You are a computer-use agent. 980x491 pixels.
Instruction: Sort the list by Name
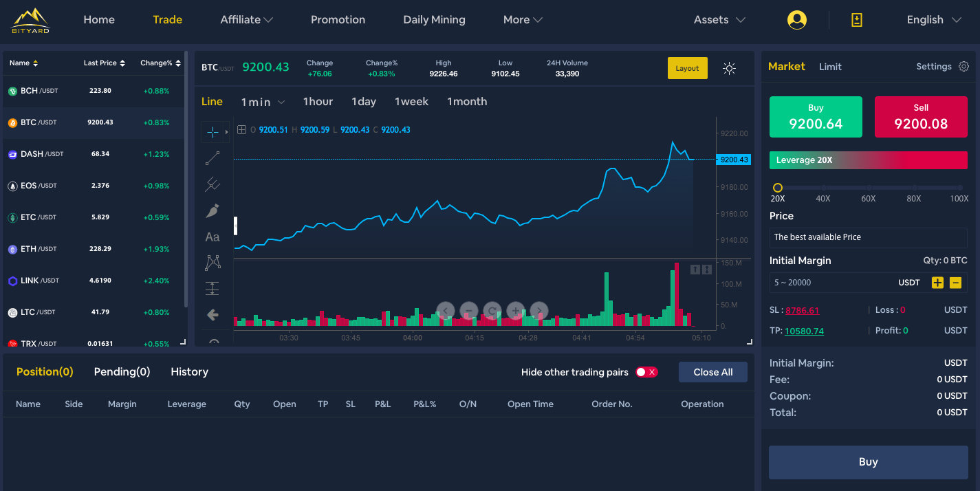[x=24, y=63]
